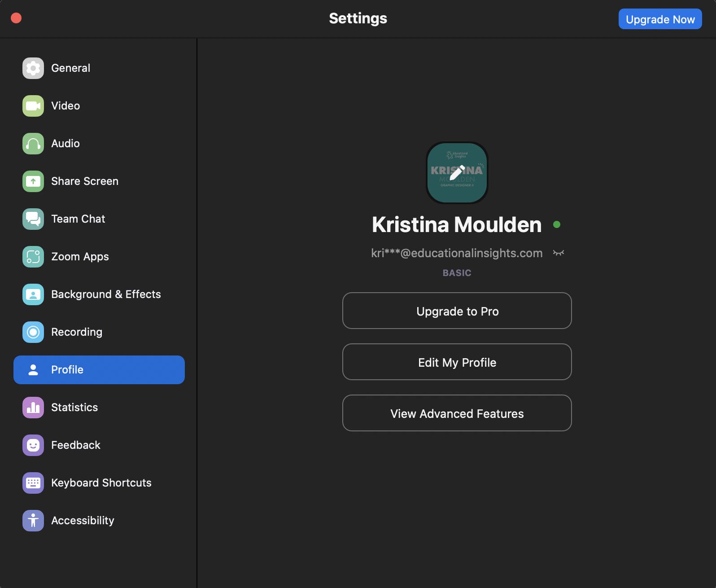This screenshot has width=716, height=588.
Task: Click the Team Chat speech bubbles icon
Action: [x=33, y=219]
